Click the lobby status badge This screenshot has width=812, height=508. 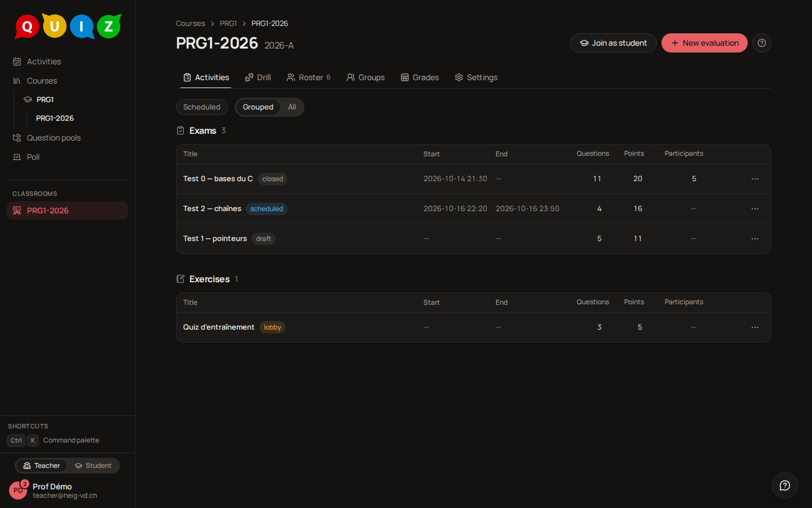coord(272,327)
